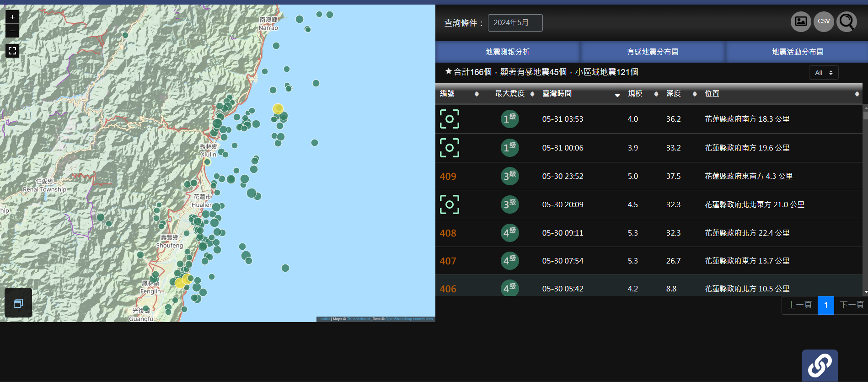868x382 pixels.
Task: Click the magnifier search icon
Action: [847, 22]
